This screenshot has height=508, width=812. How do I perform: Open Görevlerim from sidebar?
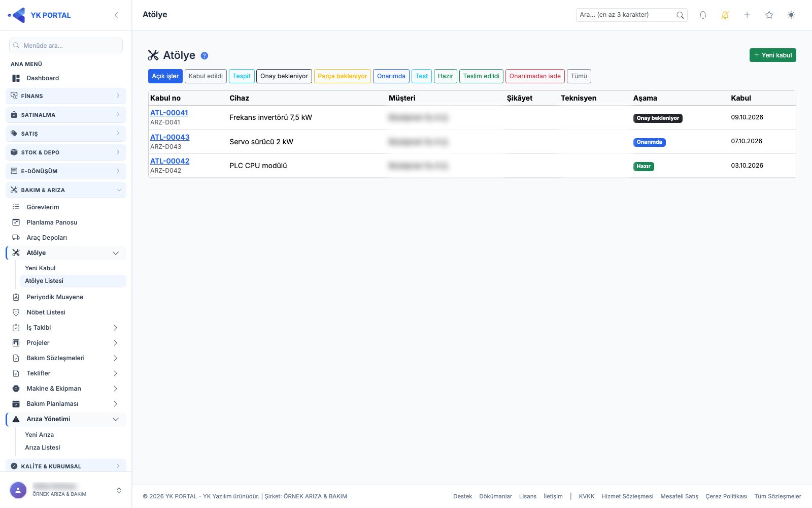66,207
